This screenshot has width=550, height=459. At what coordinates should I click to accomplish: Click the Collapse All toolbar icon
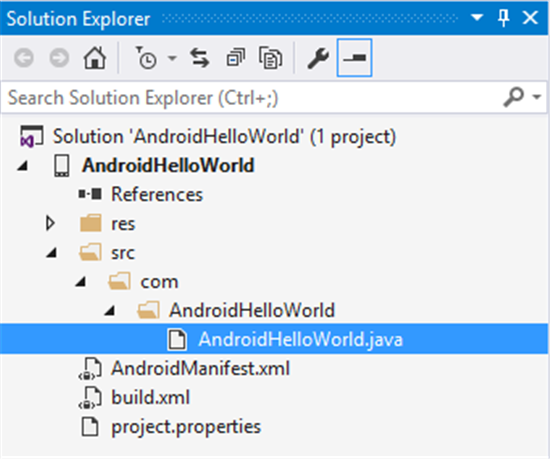click(x=235, y=58)
